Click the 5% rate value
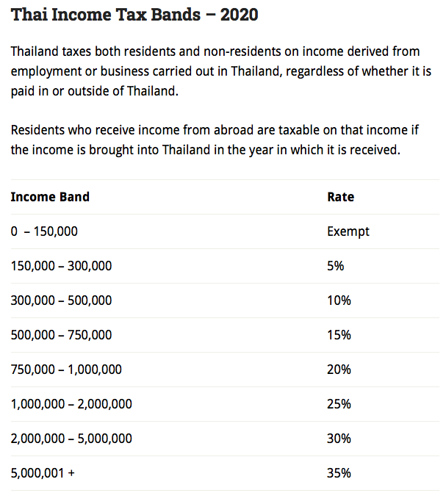The width and height of the screenshot is (446, 504). (335, 266)
